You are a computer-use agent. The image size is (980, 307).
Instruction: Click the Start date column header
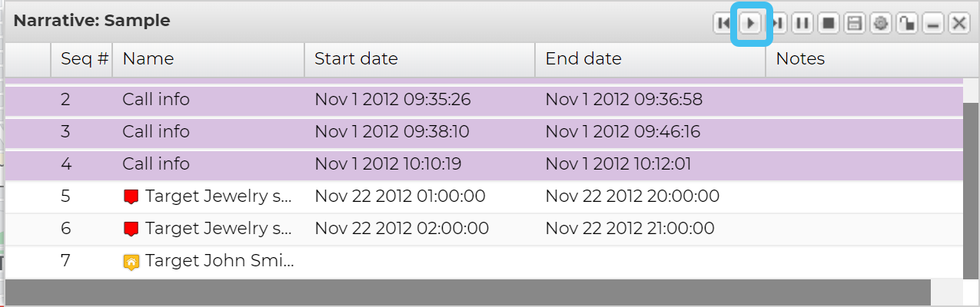click(x=419, y=59)
